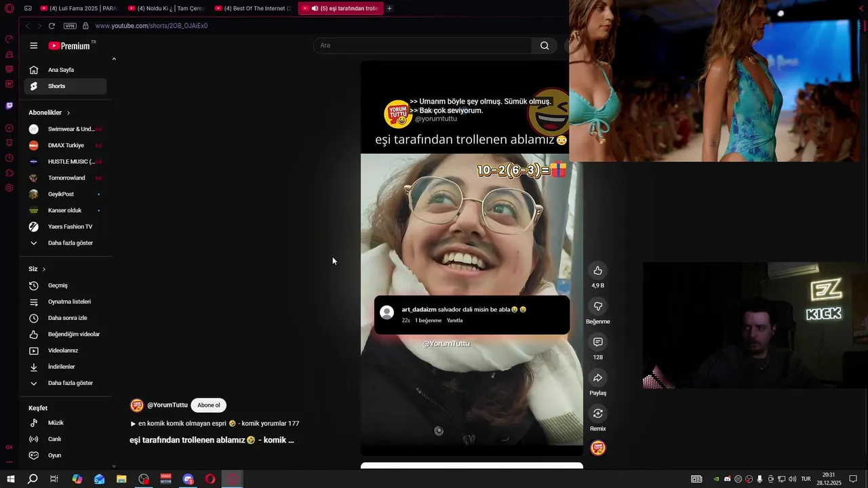Open @YorumTuttu channel link

[x=167, y=405]
